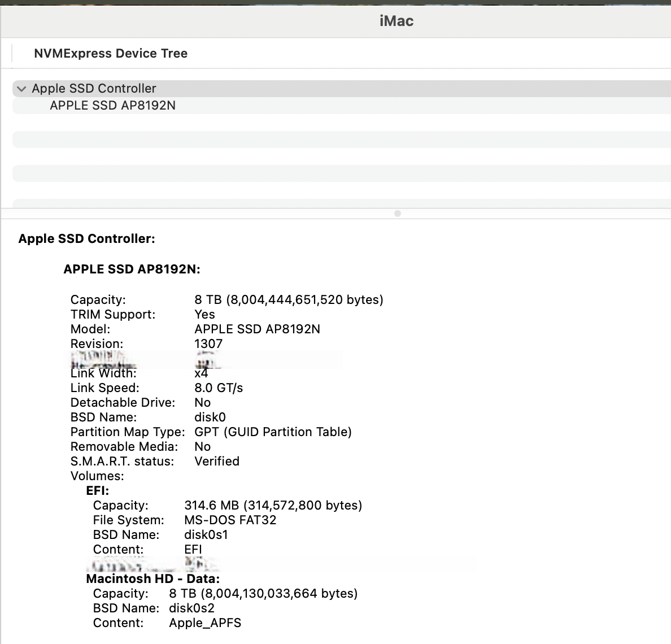This screenshot has height=644, width=671.
Task: Click the iMac window title
Action: click(x=396, y=21)
